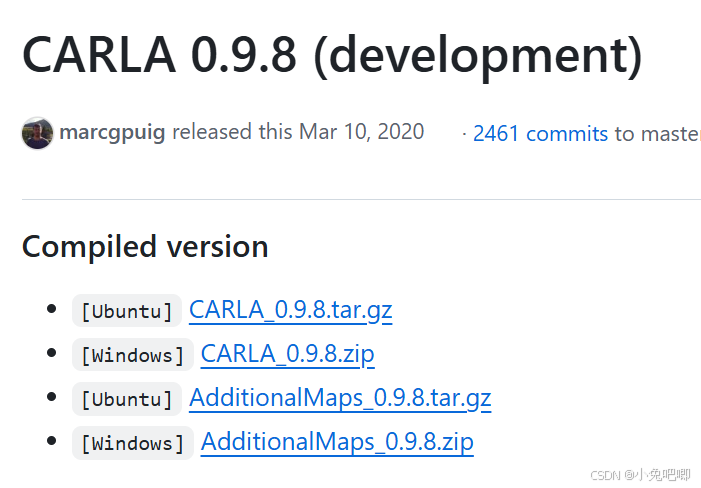Open the 2461 commits link
This screenshot has height=488, width=701.
pyautogui.click(x=541, y=133)
